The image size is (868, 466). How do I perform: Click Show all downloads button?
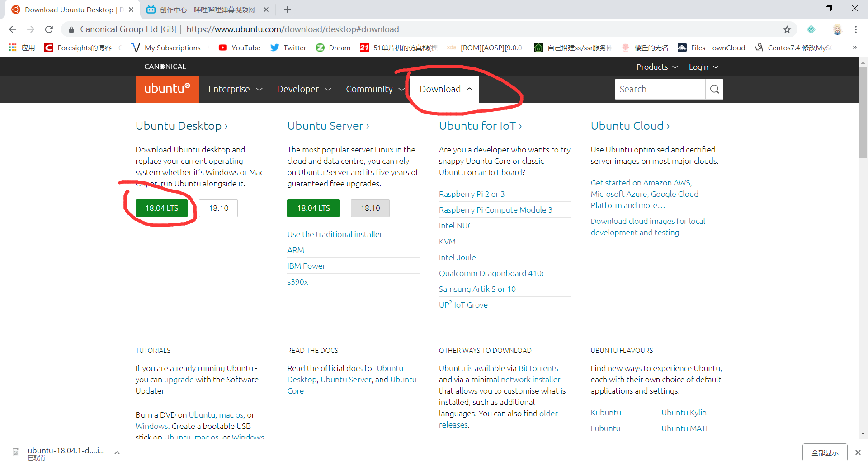825,452
